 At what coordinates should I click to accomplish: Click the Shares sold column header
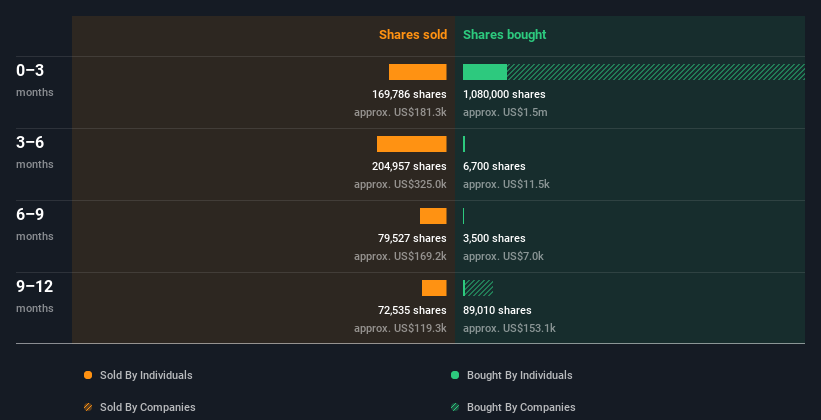click(x=413, y=35)
